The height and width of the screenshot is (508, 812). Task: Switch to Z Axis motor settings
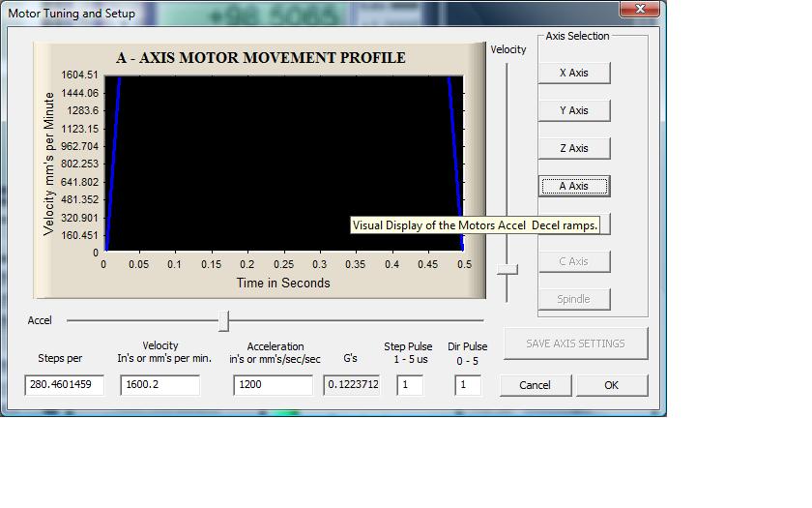pyautogui.click(x=573, y=148)
